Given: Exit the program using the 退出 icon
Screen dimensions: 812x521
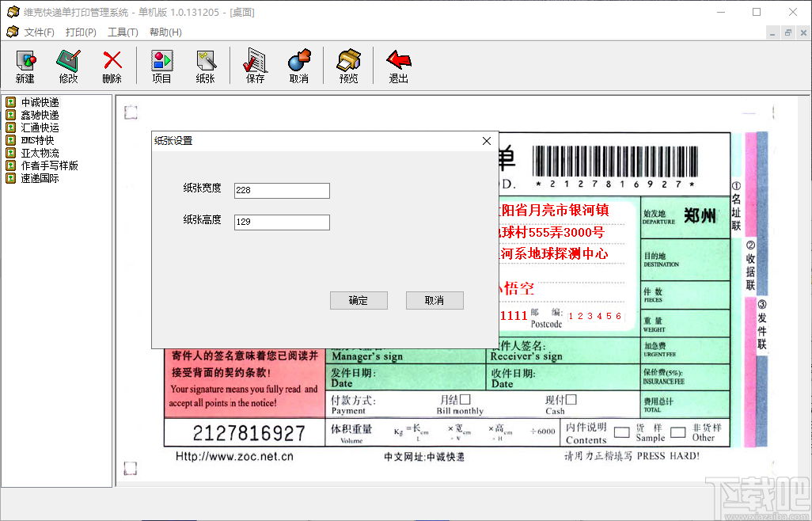Looking at the screenshot, I should [x=397, y=65].
